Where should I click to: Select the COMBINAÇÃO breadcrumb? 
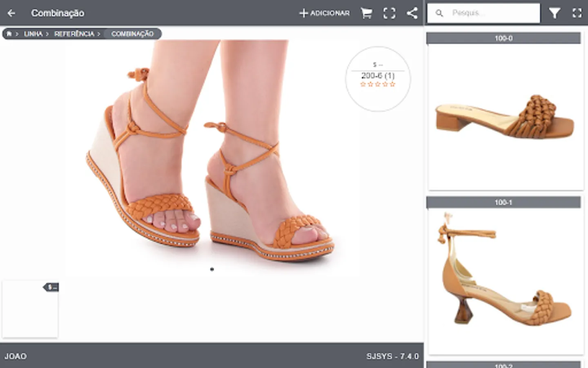132,34
